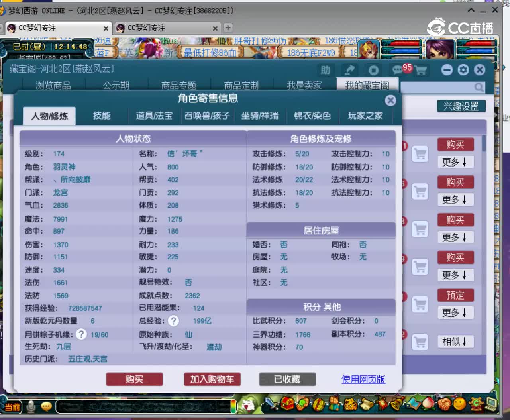Open the red treasure chest inventory icon
The height and width of the screenshot is (420, 510).
click(x=287, y=404)
